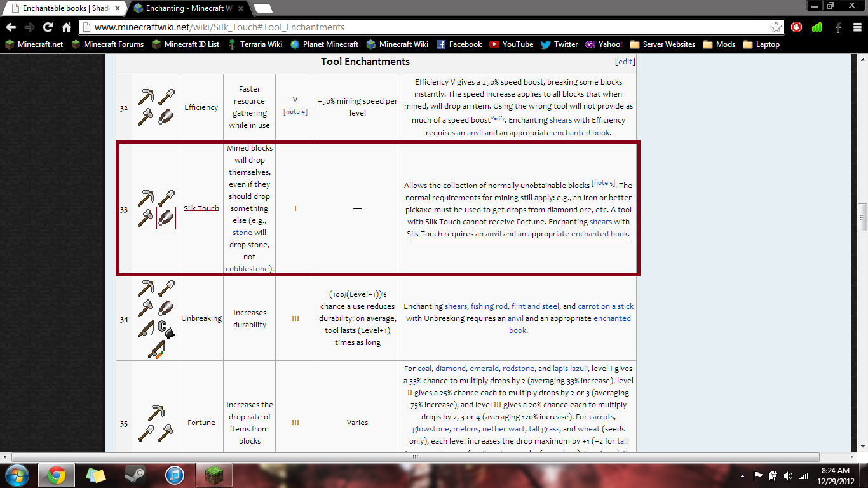This screenshot has width=868, height=488.
Task: Click the pickaxe icon in Silk Touch row
Action: coord(147,198)
